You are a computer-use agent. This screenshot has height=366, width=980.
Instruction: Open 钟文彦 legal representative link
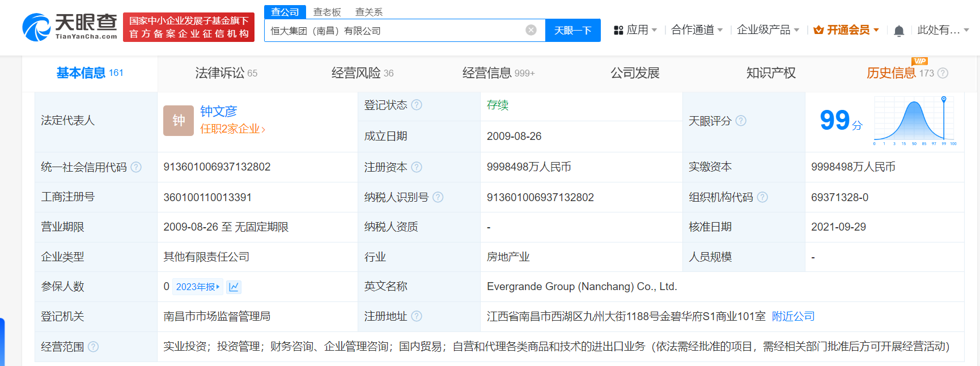218,111
